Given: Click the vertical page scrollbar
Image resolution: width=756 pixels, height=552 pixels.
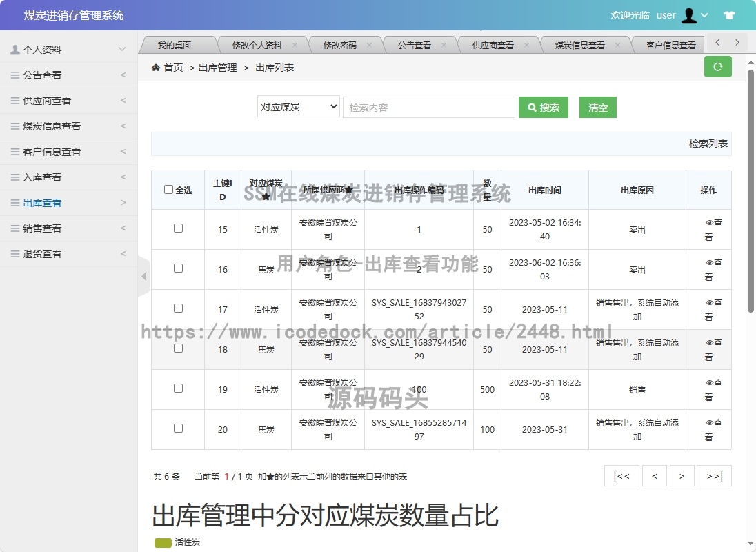Looking at the screenshot, I should (x=750, y=191).
